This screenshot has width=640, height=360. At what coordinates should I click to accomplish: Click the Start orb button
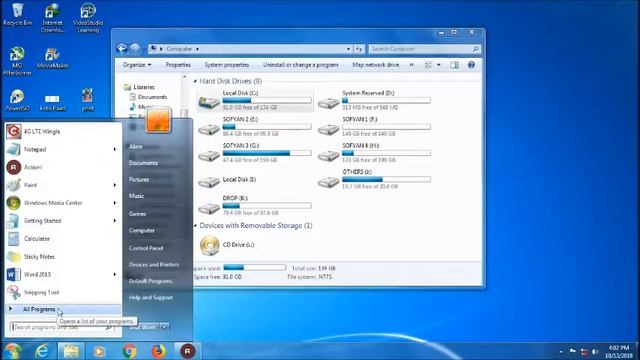[x=12, y=351]
